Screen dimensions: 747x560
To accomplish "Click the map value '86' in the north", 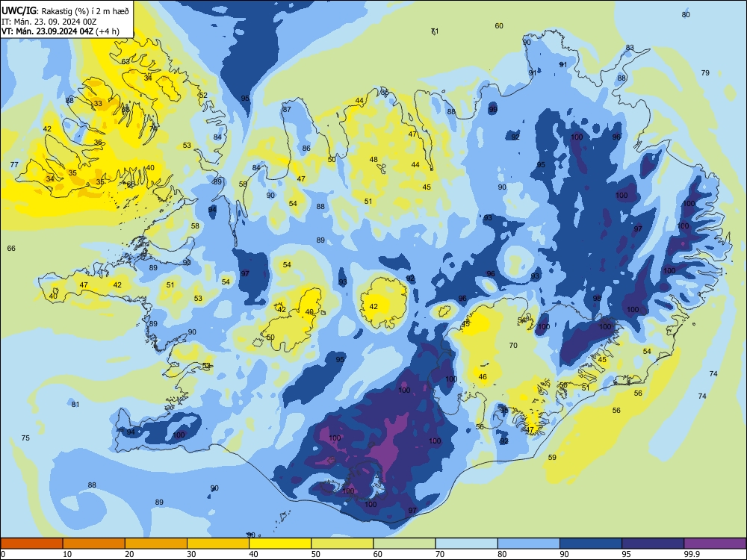I will click(x=306, y=148).
